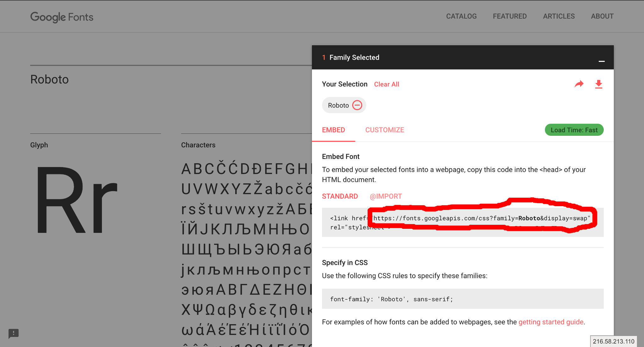Screen dimensions: 644x347
Task: Click the Characters section label
Action: (x=198, y=145)
